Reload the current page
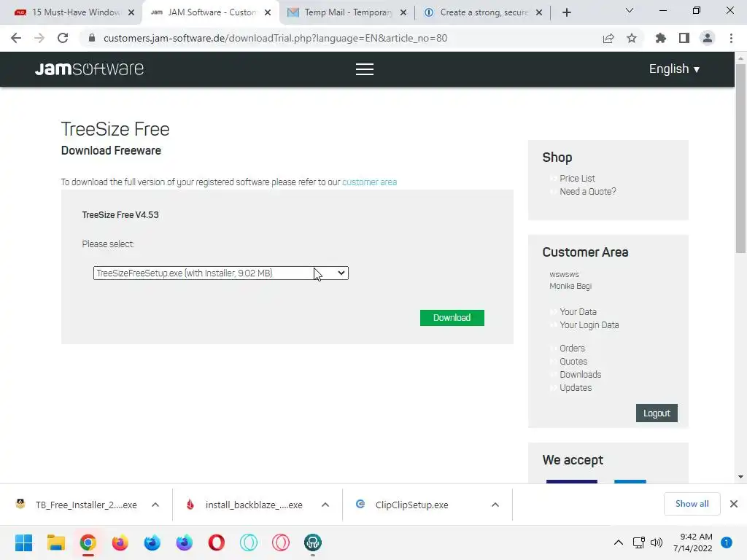 pos(63,38)
